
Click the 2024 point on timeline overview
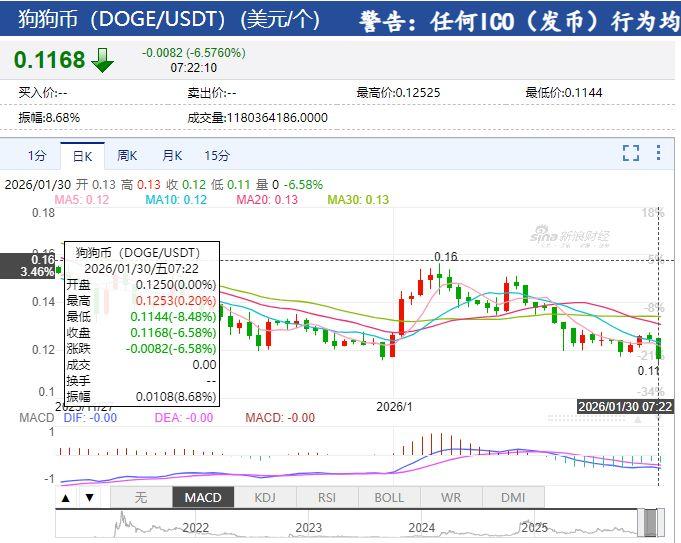421,528
